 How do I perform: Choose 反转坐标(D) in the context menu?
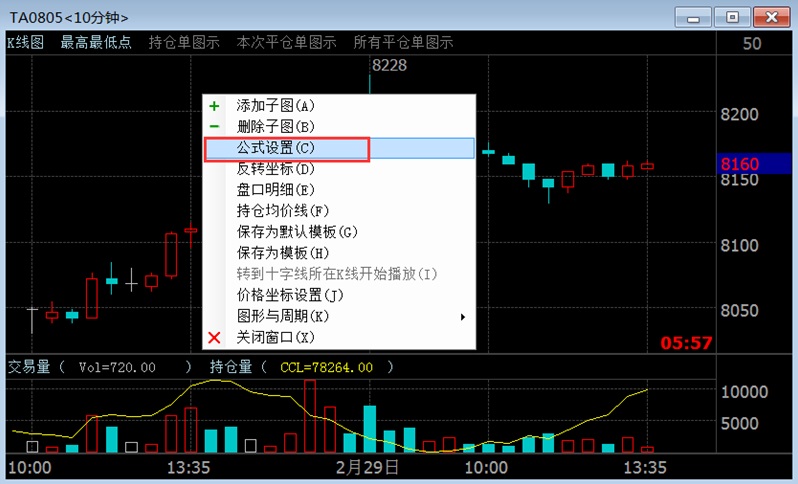pyautogui.click(x=339, y=168)
